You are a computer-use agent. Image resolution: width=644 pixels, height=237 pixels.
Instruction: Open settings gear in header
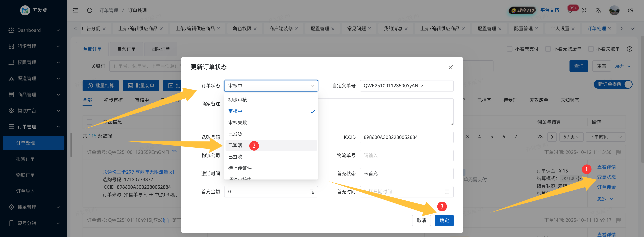pyautogui.click(x=630, y=11)
